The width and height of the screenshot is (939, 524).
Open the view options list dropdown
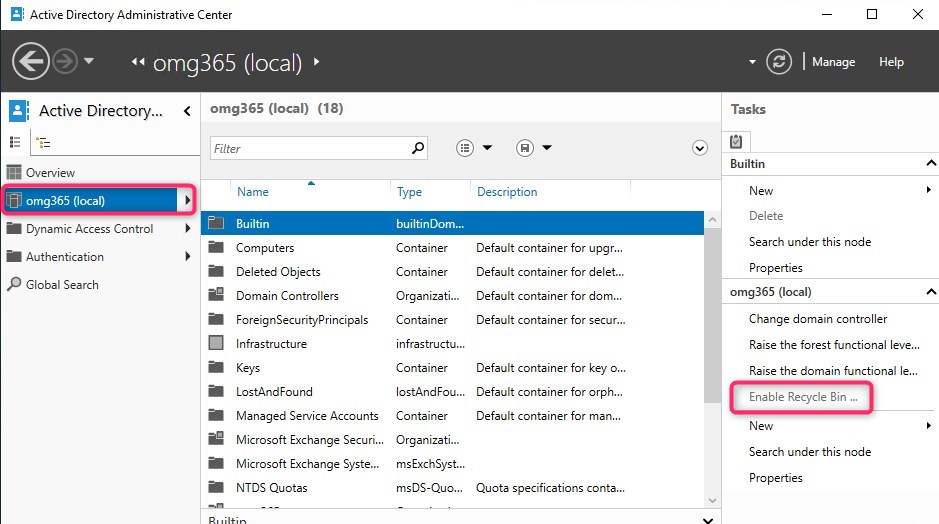475,148
